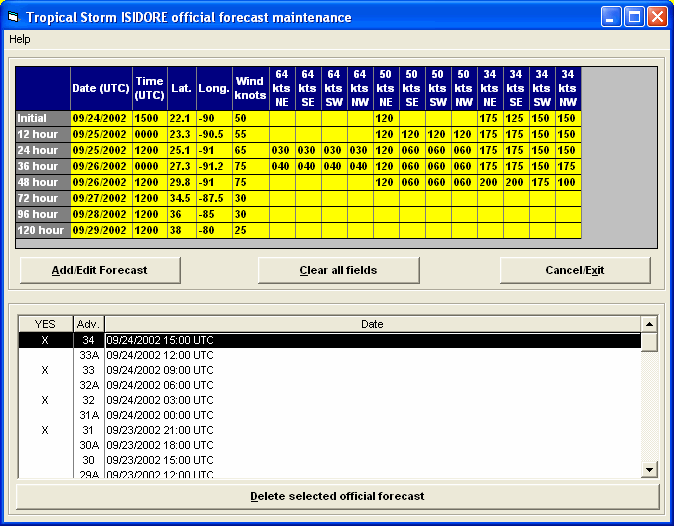
Task: Click the Date column header in list
Action: (x=372, y=324)
